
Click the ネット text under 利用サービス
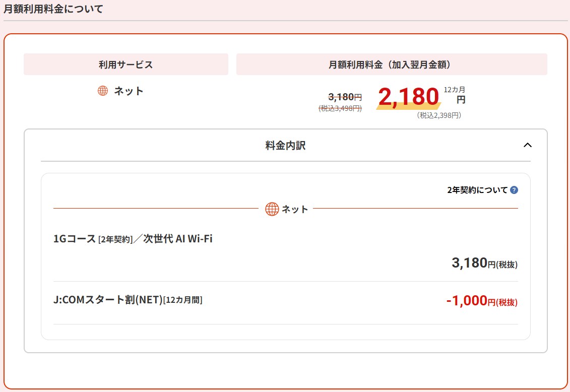pyautogui.click(x=129, y=91)
